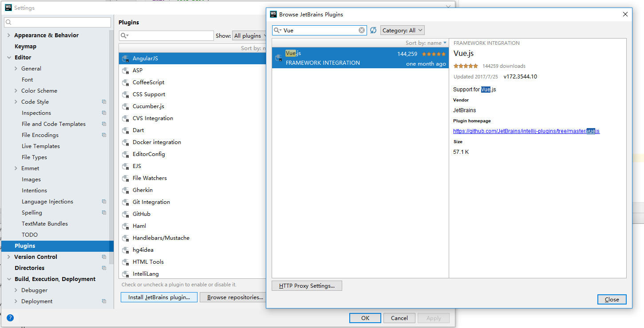Click the Cucumber.js plugin icon
This screenshot has width=644, height=328.
pos(126,106)
